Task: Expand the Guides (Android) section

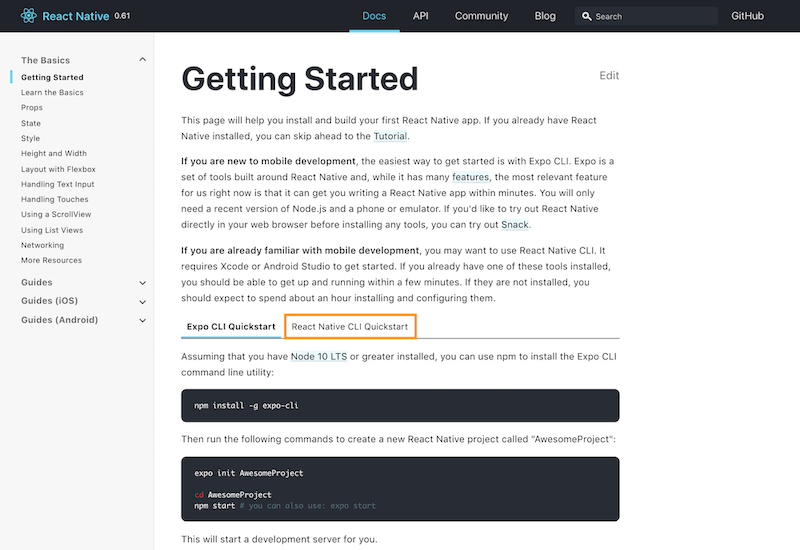Action: tap(143, 321)
